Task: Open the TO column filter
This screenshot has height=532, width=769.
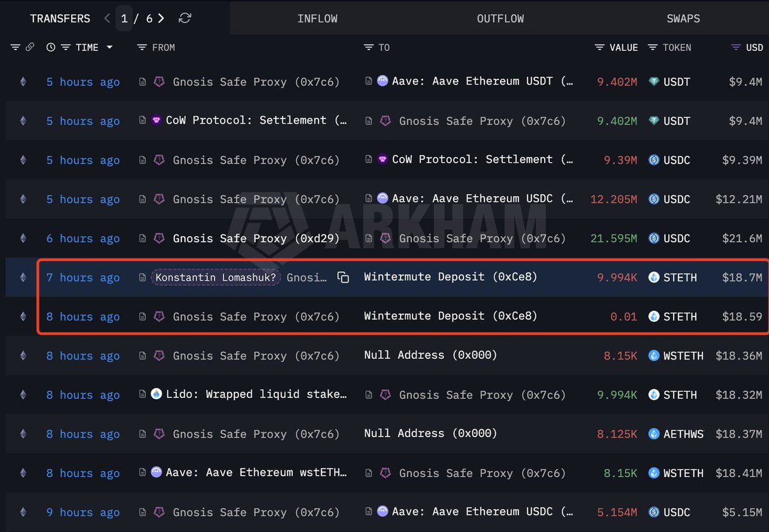Action: pos(368,47)
